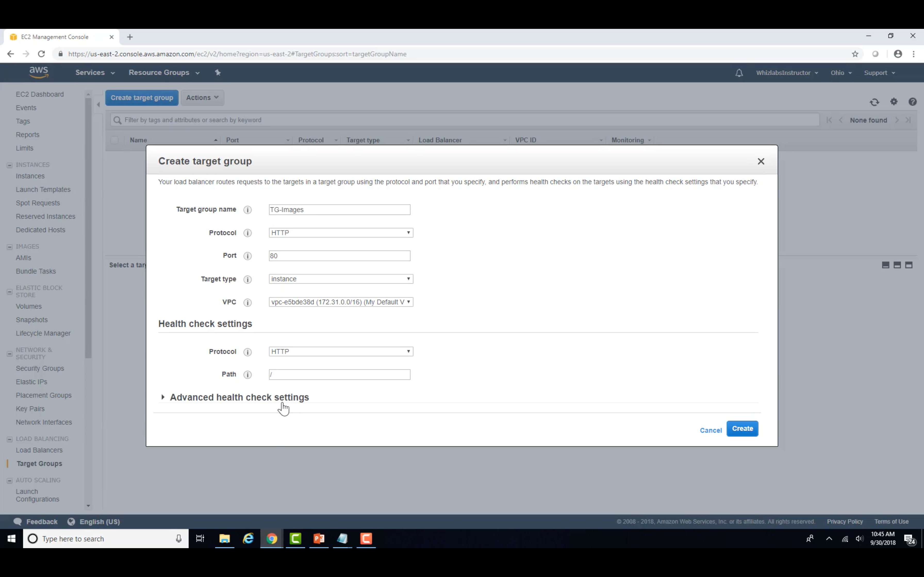Open the Target type dropdown

(x=341, y=279)
